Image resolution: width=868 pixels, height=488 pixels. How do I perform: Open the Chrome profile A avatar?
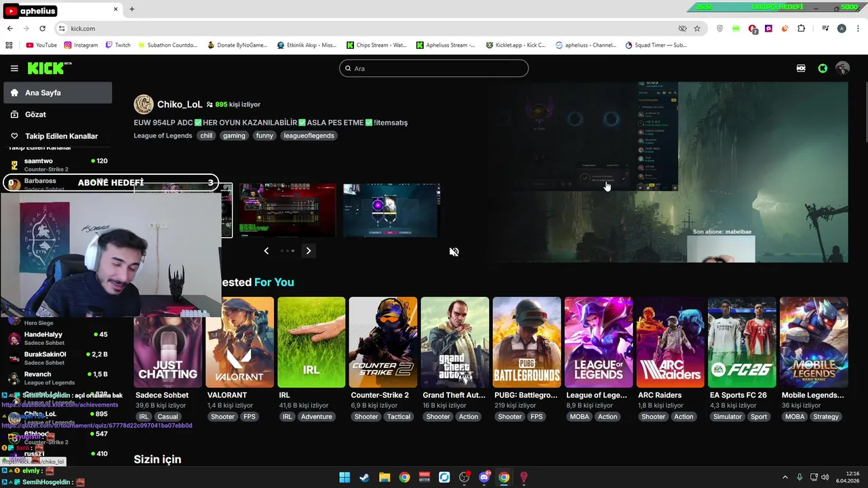[x=842, y=28]
